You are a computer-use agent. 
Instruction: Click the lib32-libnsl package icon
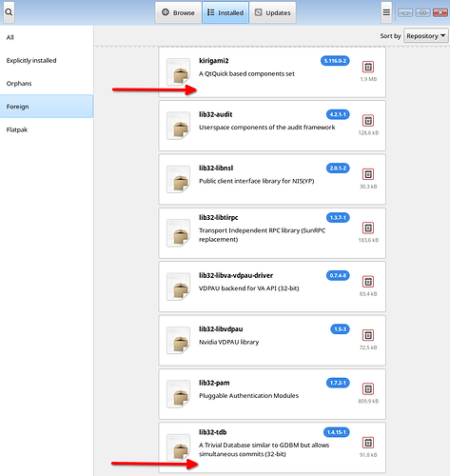(179, 180)
